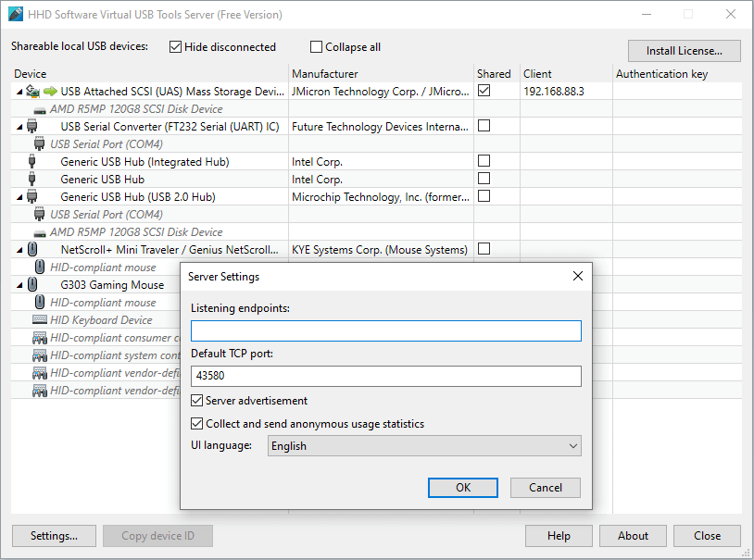Click the green shared arrow icon
754x560 pixels.
pos(50,92)
